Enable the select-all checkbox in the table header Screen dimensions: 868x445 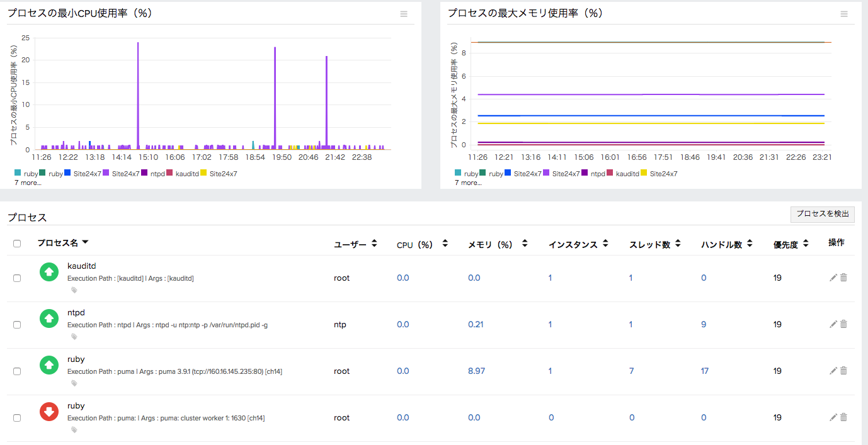coord(17,243)
